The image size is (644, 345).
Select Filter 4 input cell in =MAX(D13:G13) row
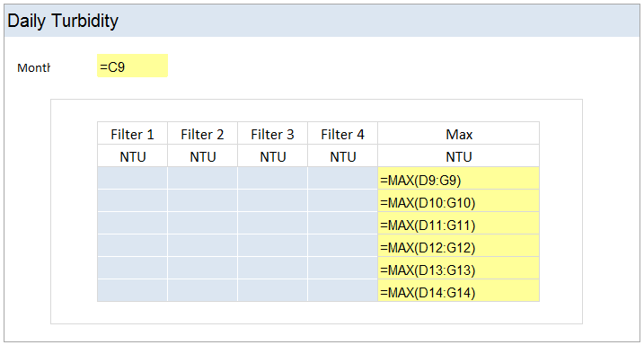(342, 268)
